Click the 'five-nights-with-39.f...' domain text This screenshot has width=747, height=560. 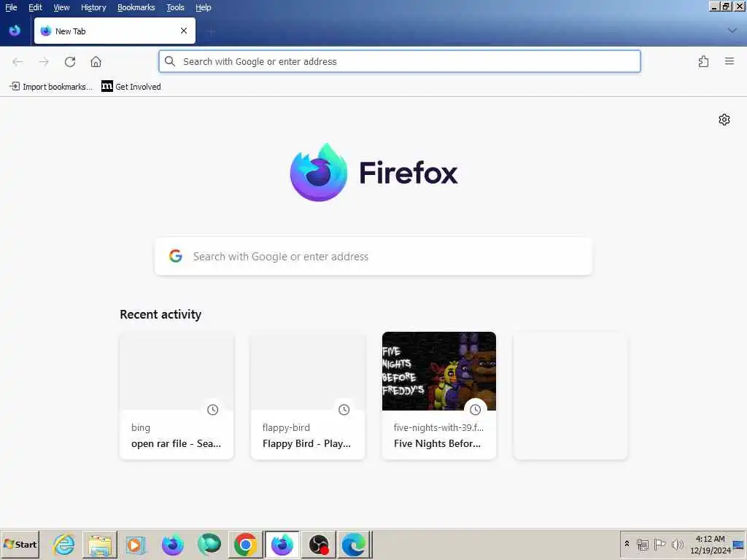click(438, 427)
